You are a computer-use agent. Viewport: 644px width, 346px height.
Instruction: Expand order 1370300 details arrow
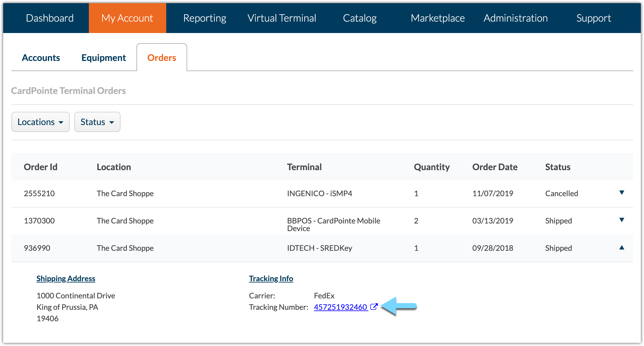pos(622,220)
